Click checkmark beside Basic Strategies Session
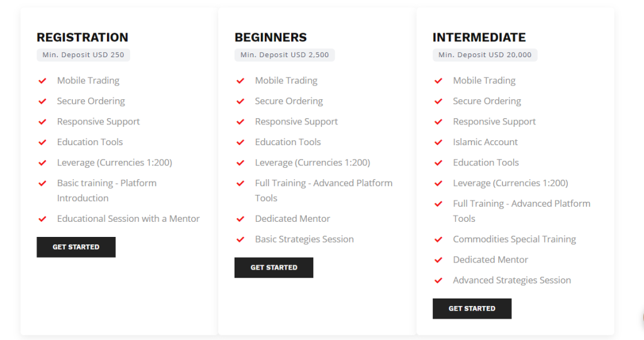Screen dimensions: 644x340 point(240,240)
